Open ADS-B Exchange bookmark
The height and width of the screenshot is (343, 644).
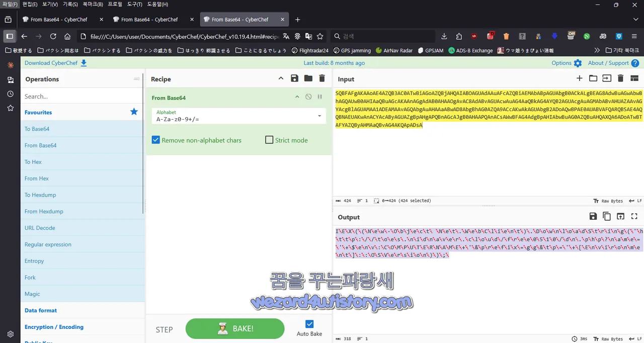tap(470, 50)
